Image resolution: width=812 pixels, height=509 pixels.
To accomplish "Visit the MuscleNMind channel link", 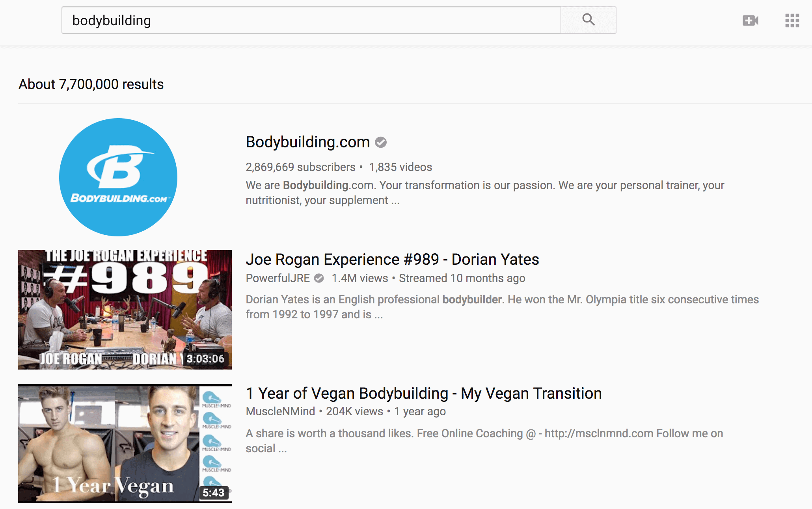I will (x=280, y=412).
